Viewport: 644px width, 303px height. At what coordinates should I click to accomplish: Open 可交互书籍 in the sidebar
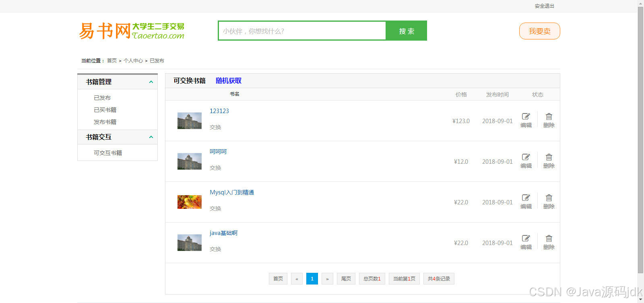(x=108, y=153)
